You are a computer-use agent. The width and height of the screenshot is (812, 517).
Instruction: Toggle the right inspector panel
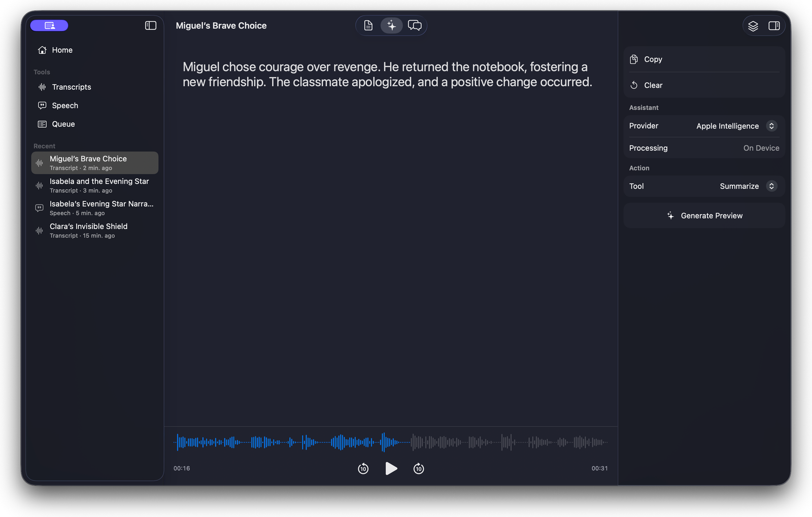click(774, 26)
